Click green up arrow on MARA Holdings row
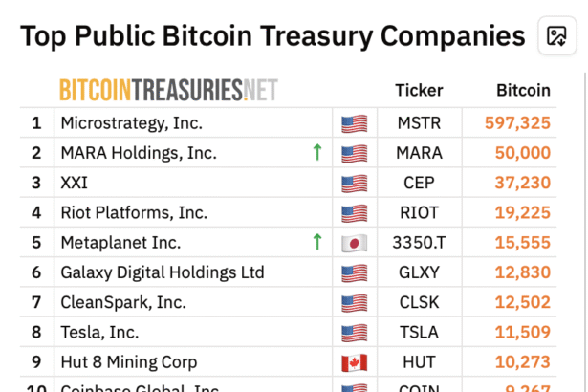 point(316,153)
